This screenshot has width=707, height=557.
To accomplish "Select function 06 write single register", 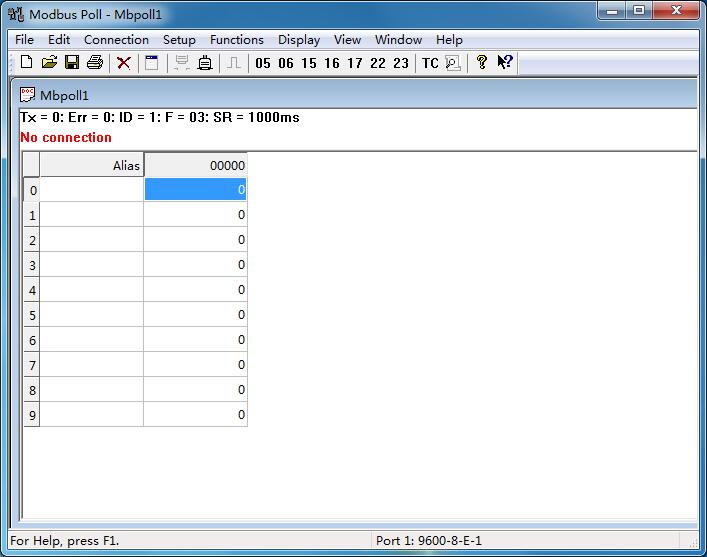I will [286, 63].
